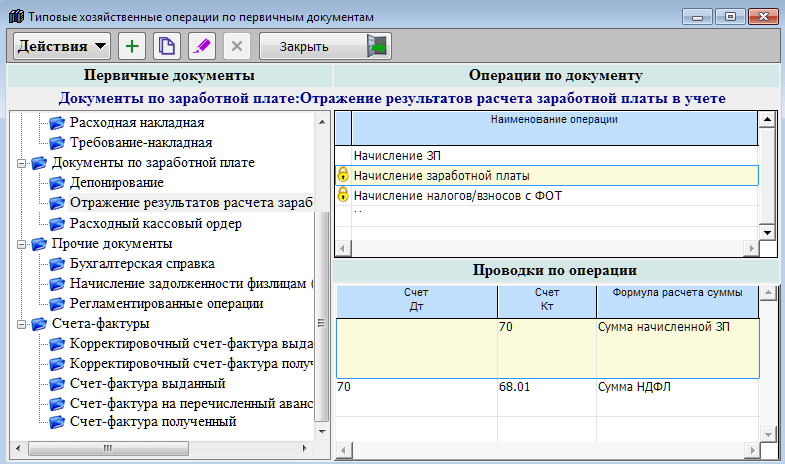Click the Наименование операции column header
The width and height of the screenshot is (785, 464).
point(554,128)
